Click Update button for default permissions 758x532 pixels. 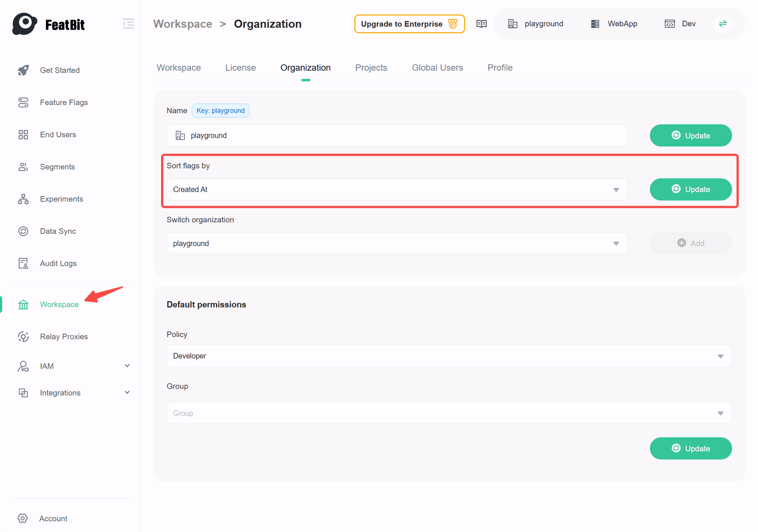(x=690, y=448)
